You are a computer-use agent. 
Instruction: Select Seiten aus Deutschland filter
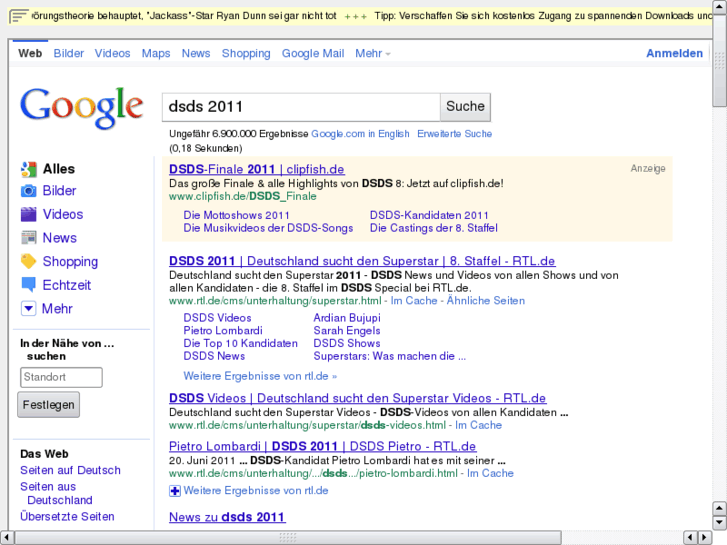pyautogui.click(x=56, y=494)
